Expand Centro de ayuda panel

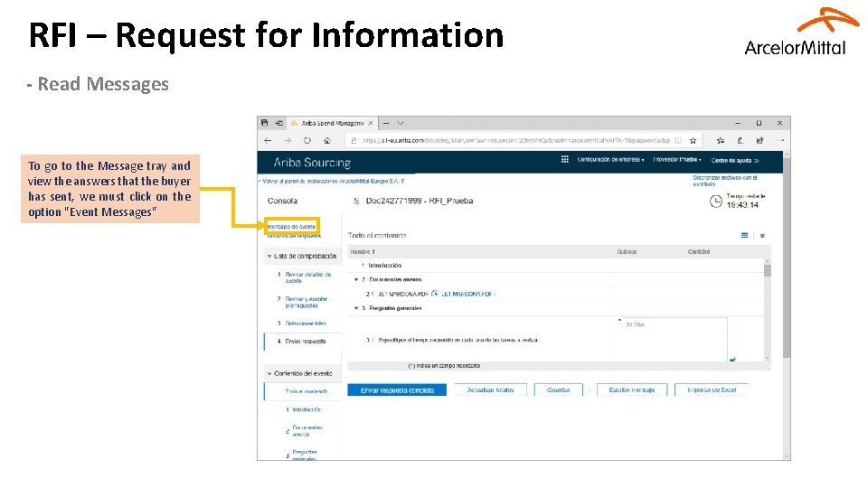pos(735,161)
